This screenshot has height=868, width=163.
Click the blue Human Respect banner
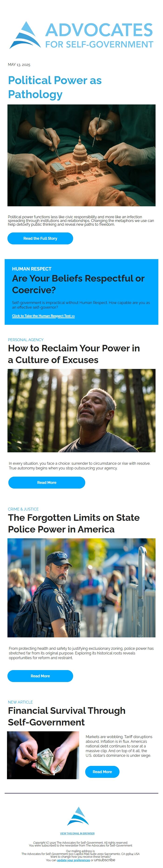click(x=81, y=292)
